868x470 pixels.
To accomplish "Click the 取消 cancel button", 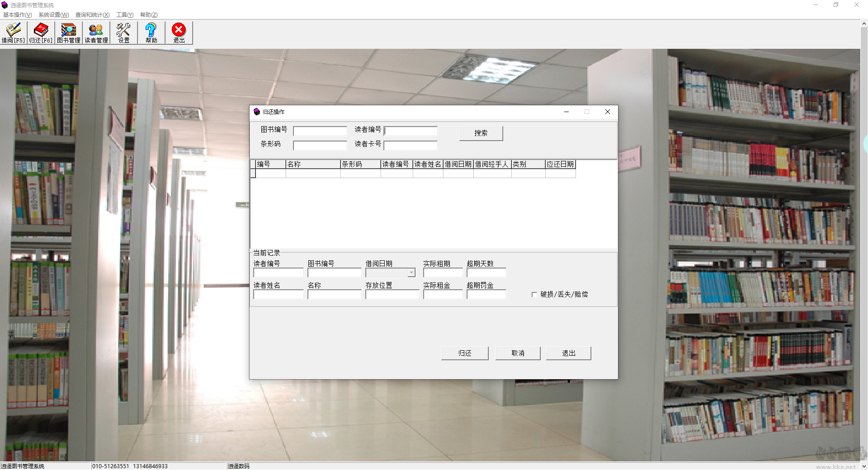I will [x=518, y=353].
